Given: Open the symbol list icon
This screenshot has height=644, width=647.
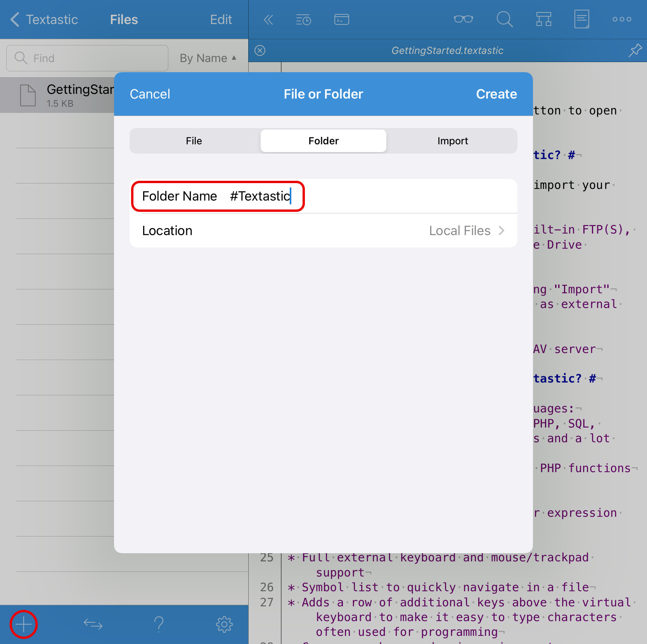Looking at the screenshot, I should (543, 19).
